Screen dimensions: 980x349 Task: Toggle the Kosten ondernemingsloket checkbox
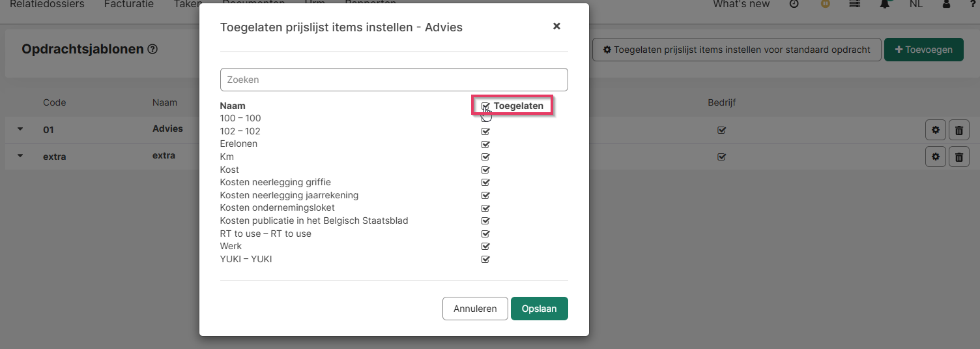pos(485,208)
